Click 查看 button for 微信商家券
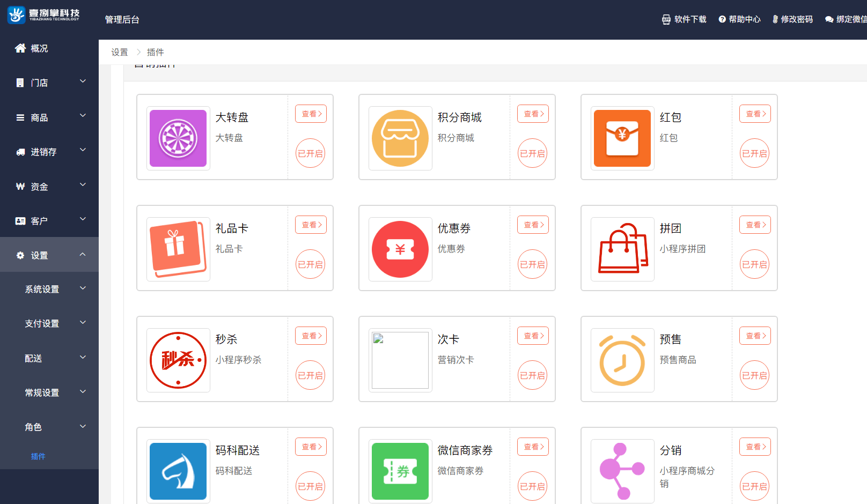The height and width of the screenshot is (504, 867). (533, 447)
